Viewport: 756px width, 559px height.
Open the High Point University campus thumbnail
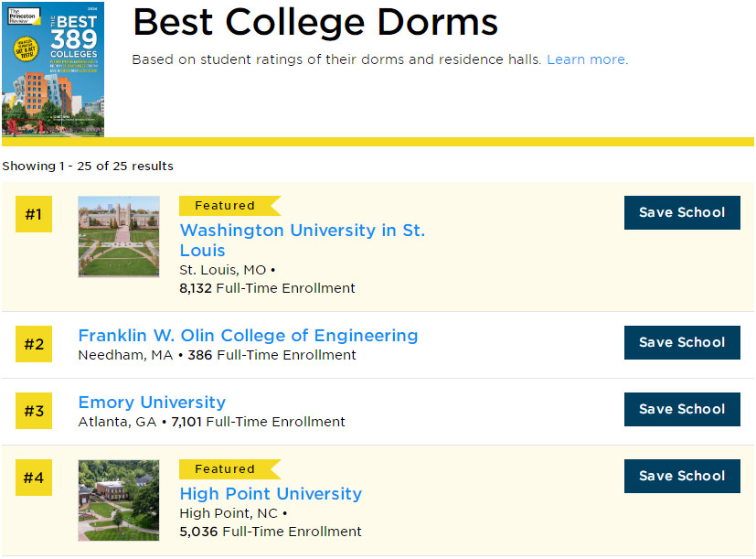click(119, 500)
